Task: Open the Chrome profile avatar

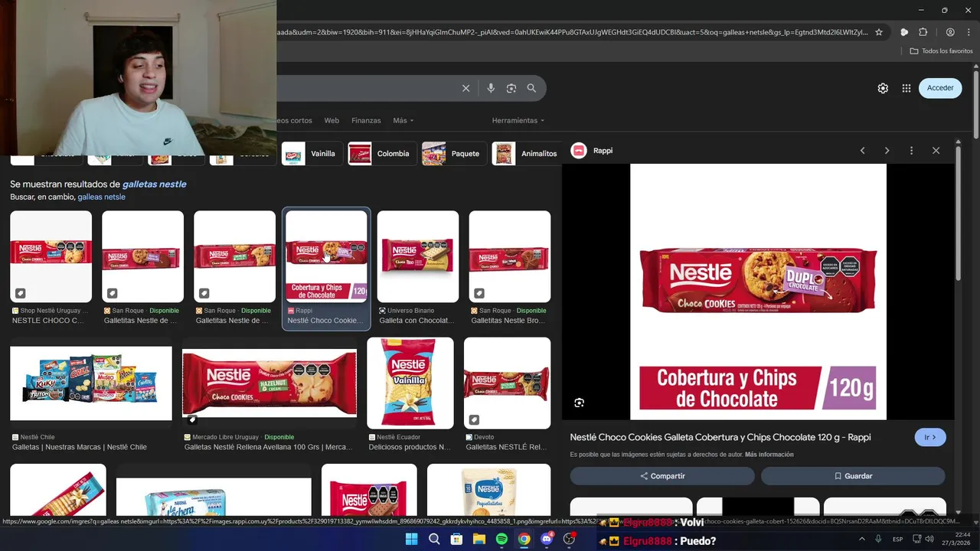Action: [x=950, y=32]
